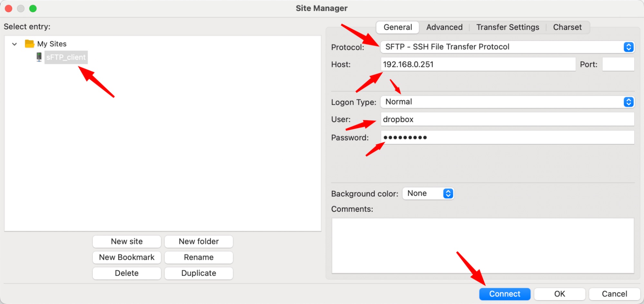
Task: Open the Background color dropdown
Action: click(428, 193)
